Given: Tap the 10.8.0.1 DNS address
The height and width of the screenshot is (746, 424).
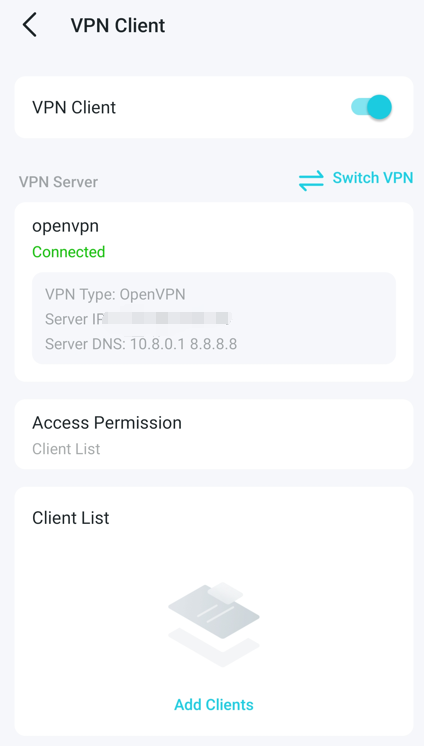Looking at the screenshot, I should [x=158, y=344].
